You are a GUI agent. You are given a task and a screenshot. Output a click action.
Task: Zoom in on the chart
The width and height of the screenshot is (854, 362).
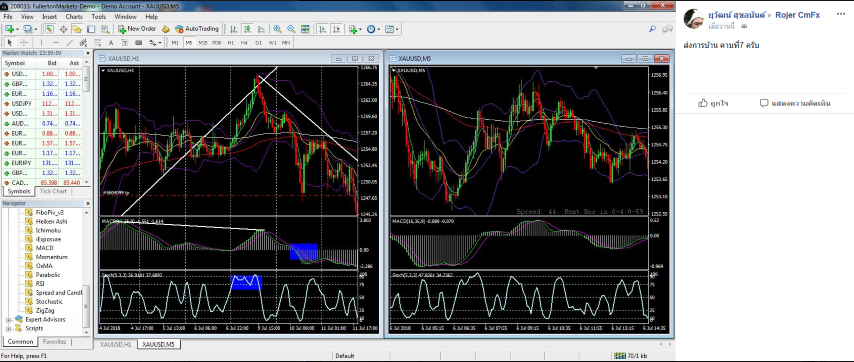point(277,29)
